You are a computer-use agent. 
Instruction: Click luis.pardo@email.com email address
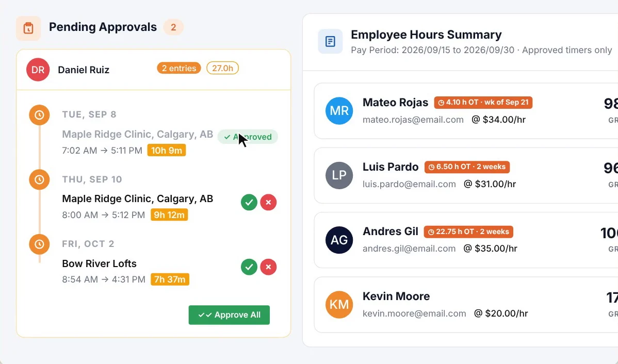pos(409,185)
